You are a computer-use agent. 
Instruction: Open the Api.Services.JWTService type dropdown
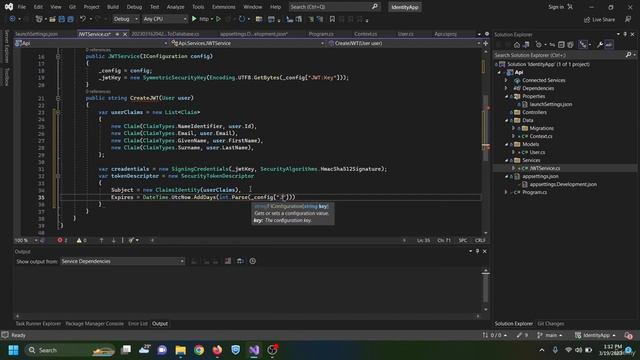click(x=247, y=43)
